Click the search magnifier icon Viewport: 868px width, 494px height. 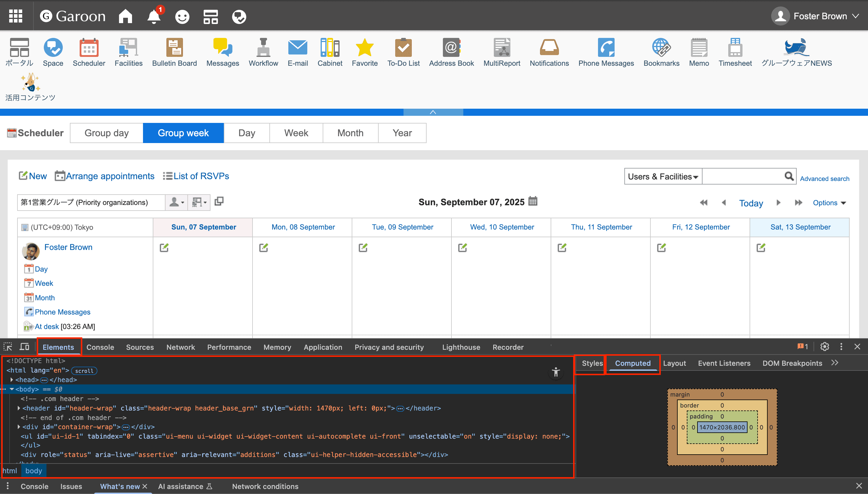pos(789,177)
